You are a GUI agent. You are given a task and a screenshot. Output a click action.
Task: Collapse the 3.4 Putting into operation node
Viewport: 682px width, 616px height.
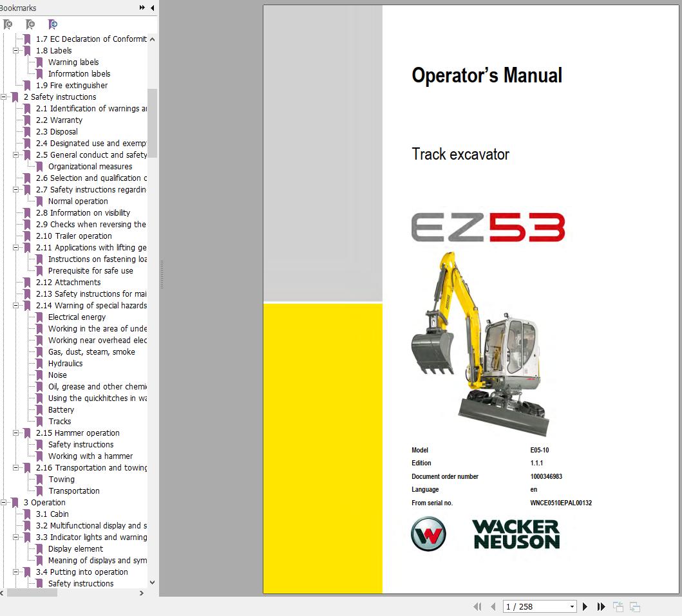tap(15, 572)
